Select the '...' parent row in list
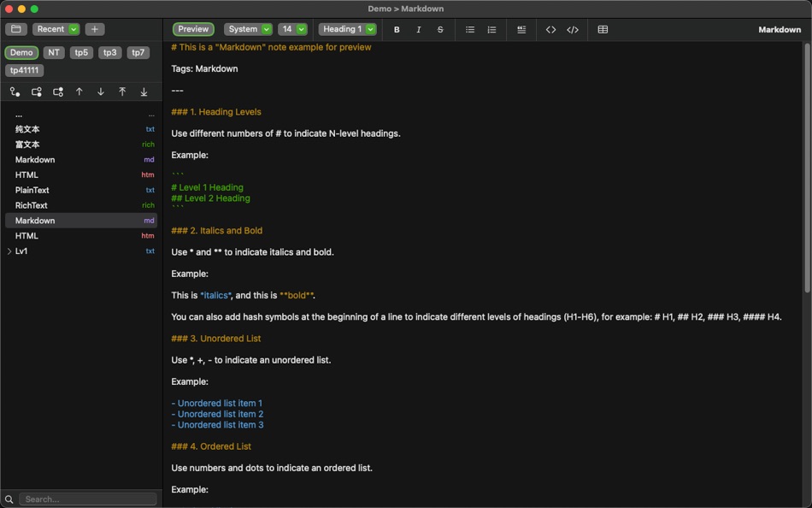 point(81,115)
